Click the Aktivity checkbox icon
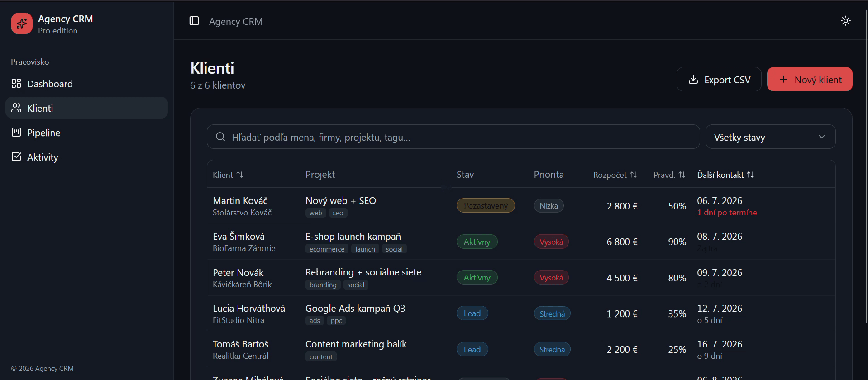The height and width of the screenshot is (380, 868). 16,157
